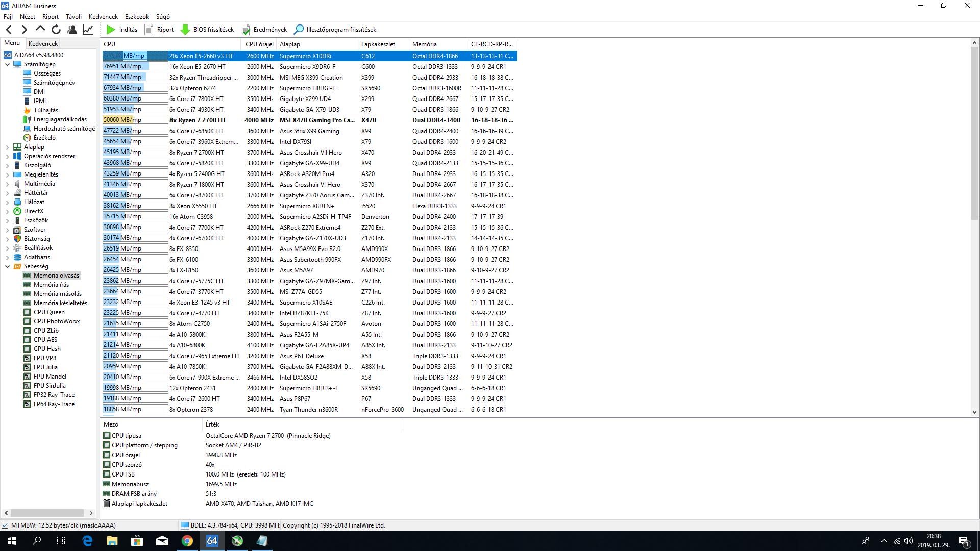
Task: Expand the Operációs rendszer tree node
Action: coord(7,156)
